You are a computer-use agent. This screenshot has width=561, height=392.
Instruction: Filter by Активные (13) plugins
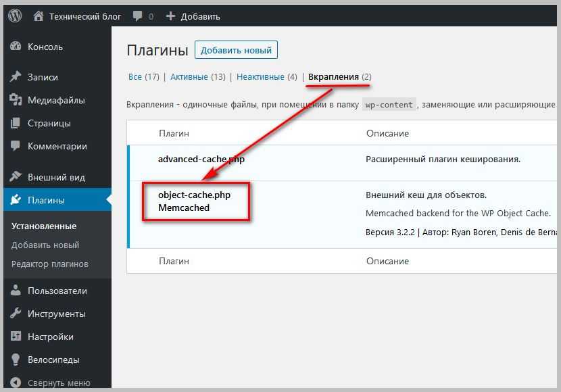click(x=198, y=77)
